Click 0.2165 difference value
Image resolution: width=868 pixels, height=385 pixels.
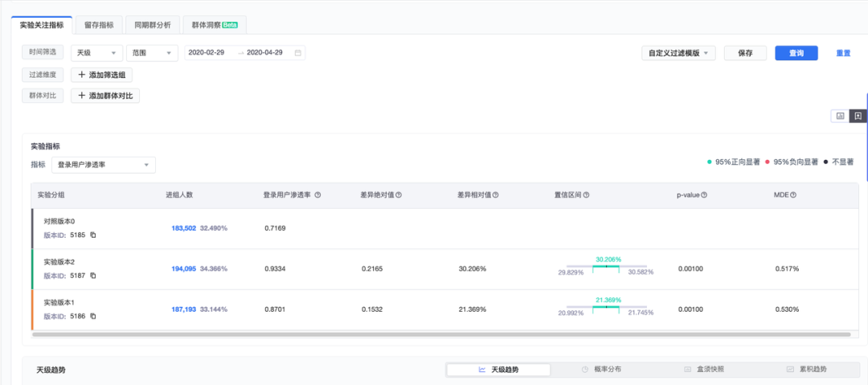click(x=372, y=268)
